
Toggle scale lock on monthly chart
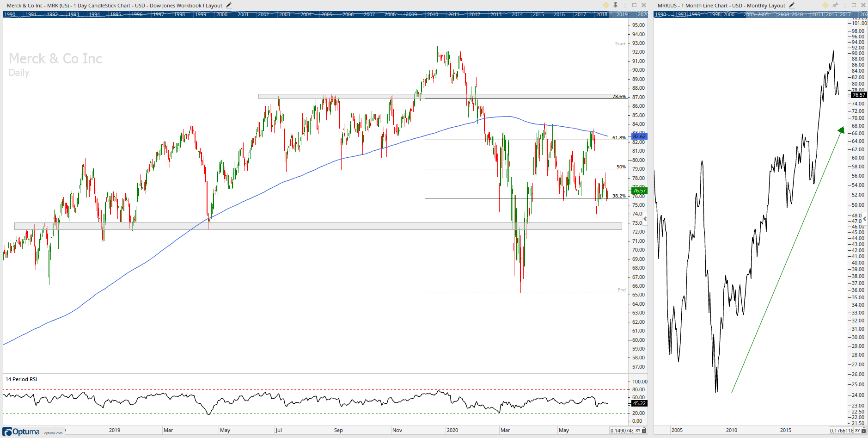pos(863,430)
